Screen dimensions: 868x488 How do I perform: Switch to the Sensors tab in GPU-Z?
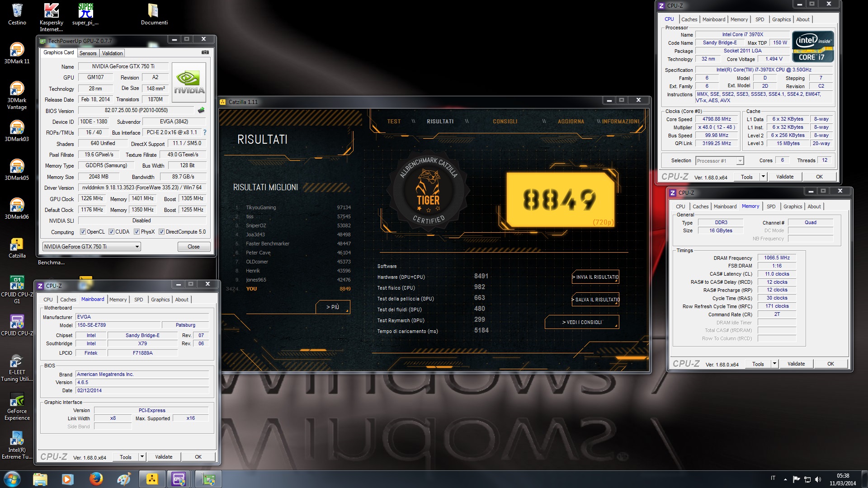click(88, 53)
